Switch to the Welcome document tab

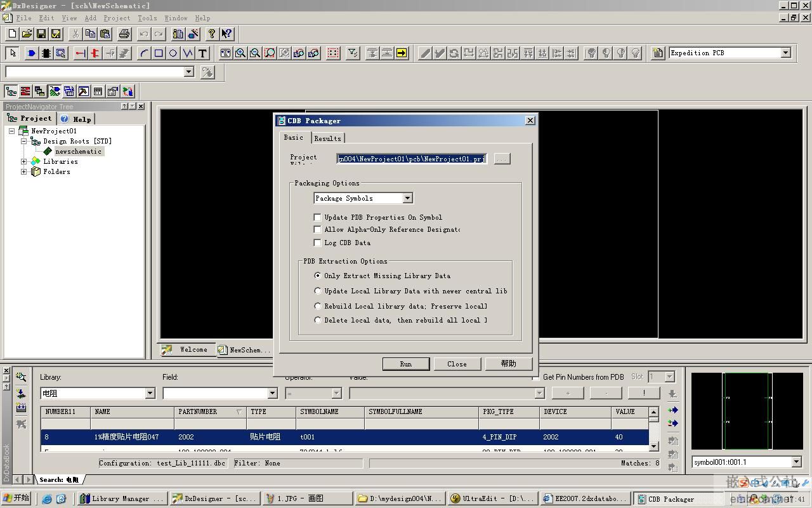coord(187,350)
